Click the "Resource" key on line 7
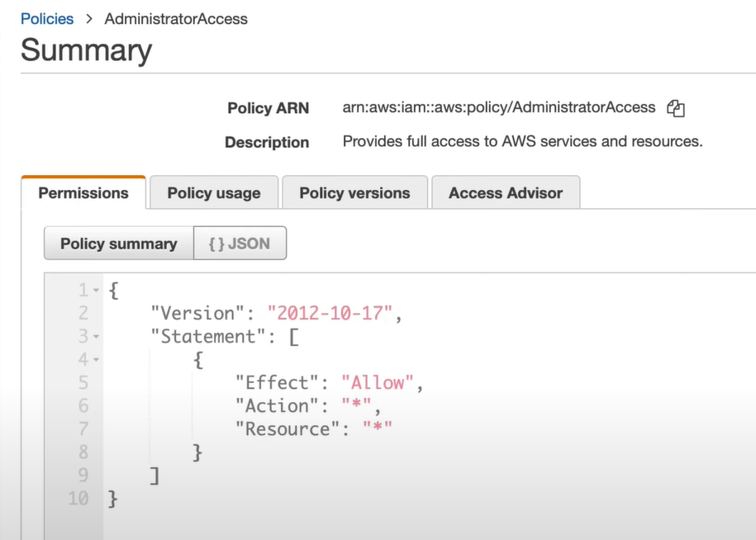The height and width of the screenshot is (540, 756). 288,429
